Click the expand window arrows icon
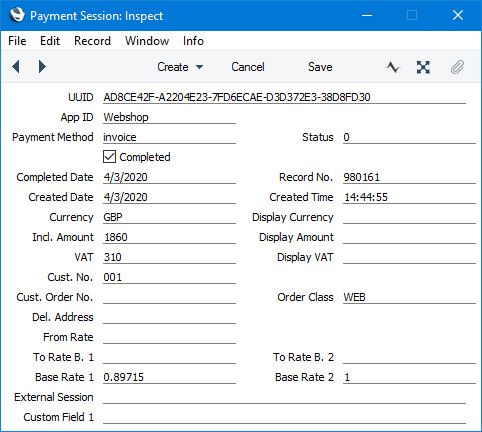482x432 pixels. pos(423,67)
